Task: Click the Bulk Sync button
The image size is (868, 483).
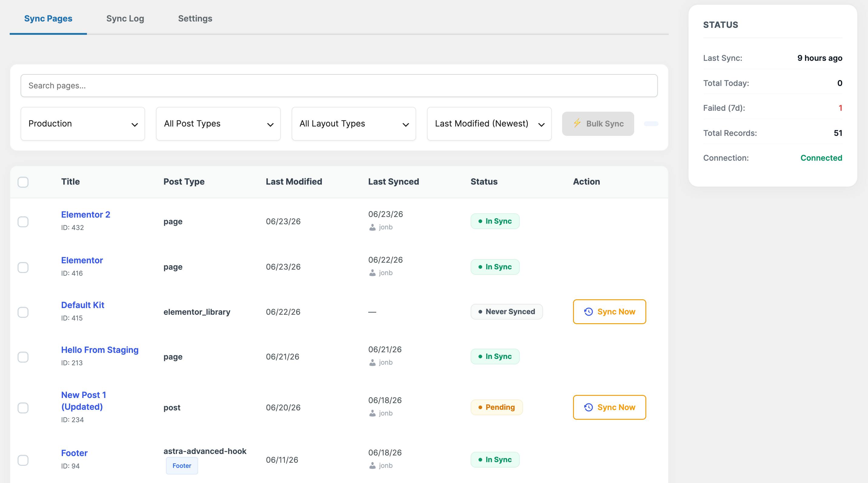Action: [598, 123]
